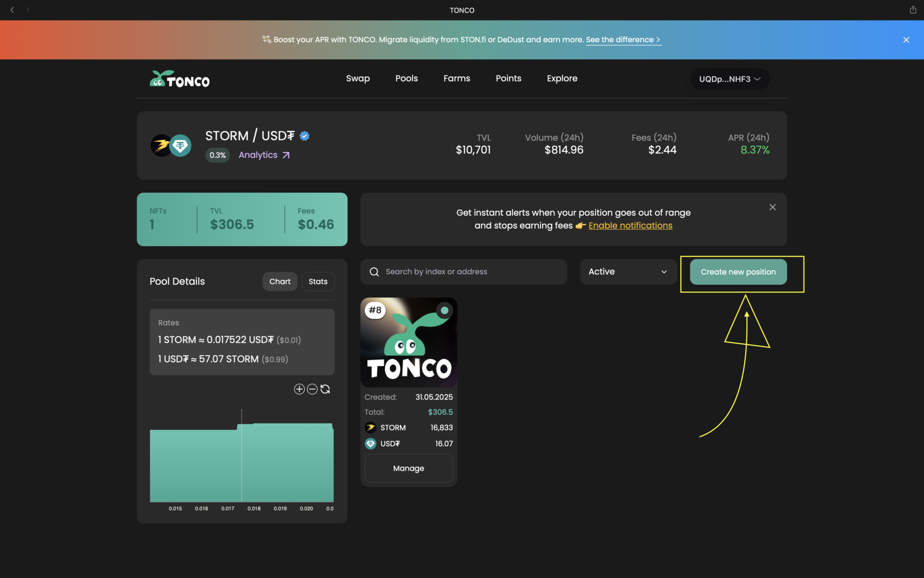924x578 pixels.
Task: Open the Points page
Action: point(508,78)
